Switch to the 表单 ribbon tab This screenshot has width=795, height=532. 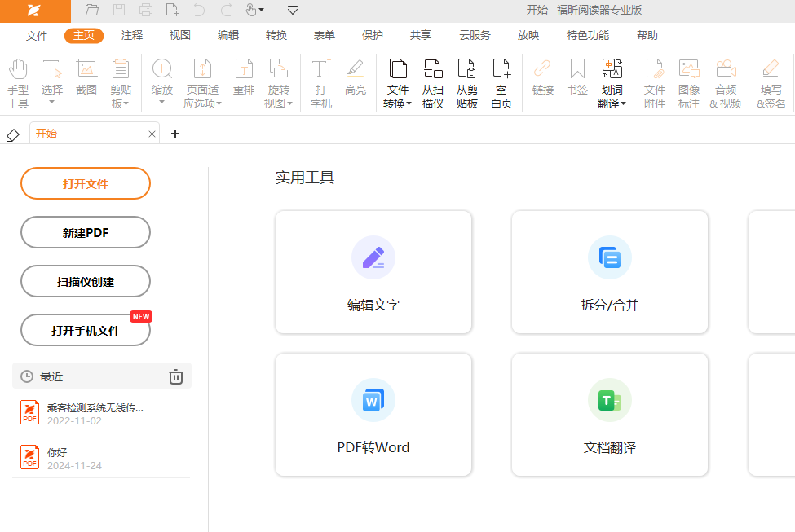point(325,36)
